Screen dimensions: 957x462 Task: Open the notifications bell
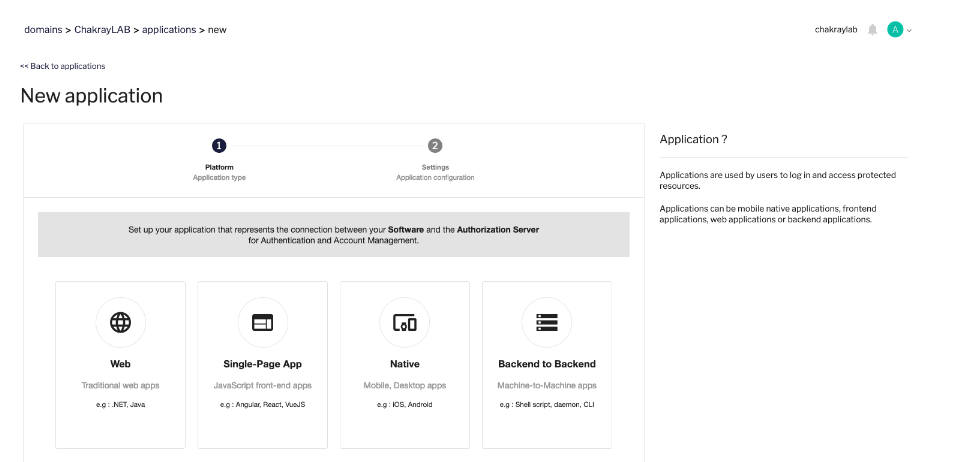click(x=872, y=30)
